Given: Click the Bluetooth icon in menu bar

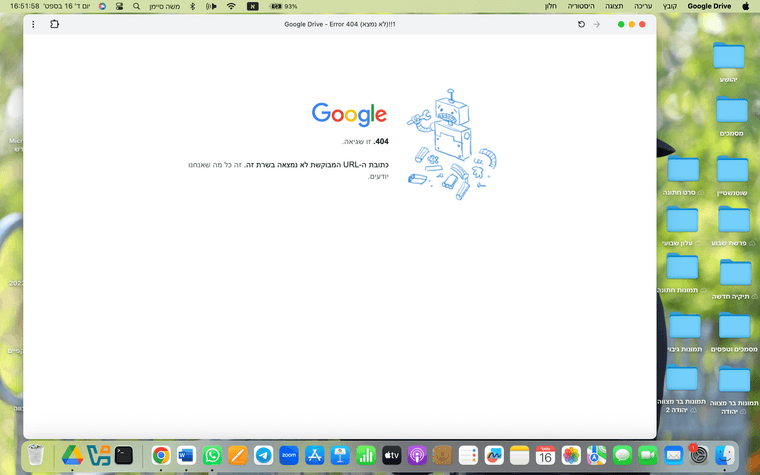Looking at the screenshot, I should coord(192,6).
